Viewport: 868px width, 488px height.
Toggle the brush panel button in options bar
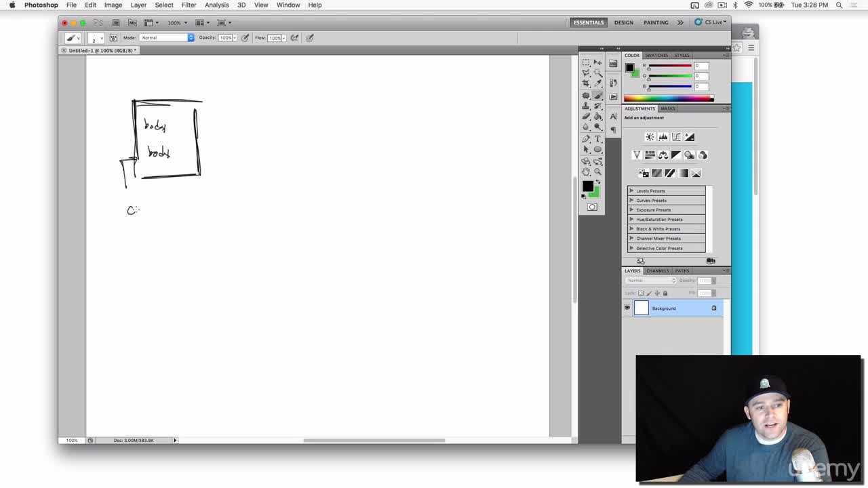click(113, 37)
